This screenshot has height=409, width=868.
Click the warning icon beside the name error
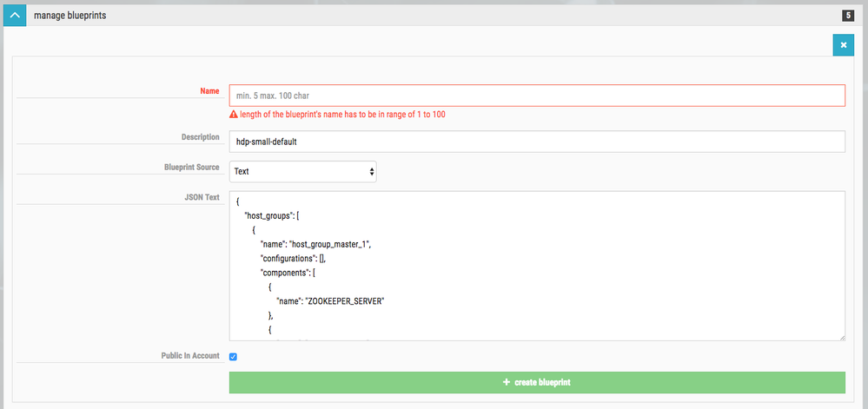click(x=234, y=115)
